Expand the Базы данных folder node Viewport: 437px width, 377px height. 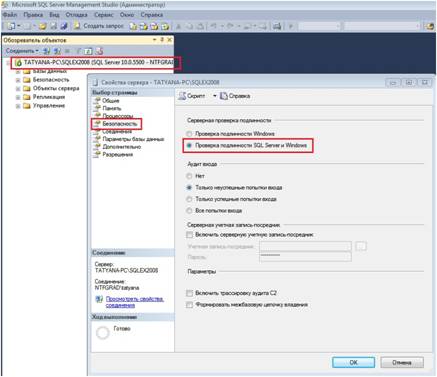pos(18,71)
